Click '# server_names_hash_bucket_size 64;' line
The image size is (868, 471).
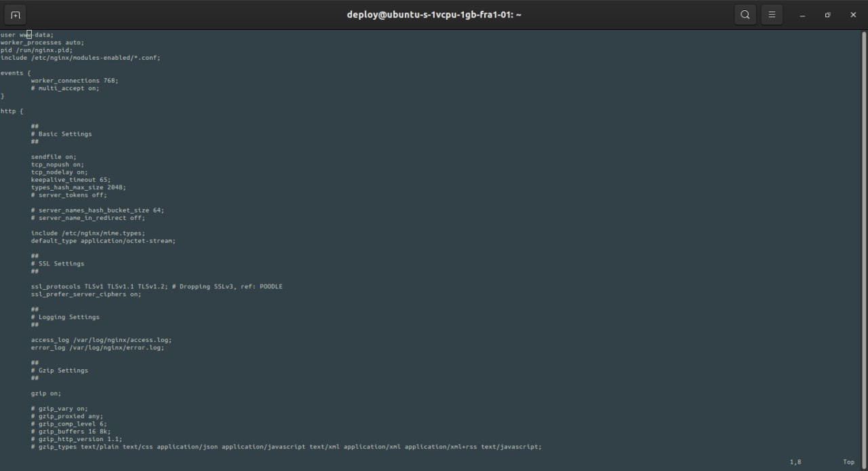coord(98,210)
